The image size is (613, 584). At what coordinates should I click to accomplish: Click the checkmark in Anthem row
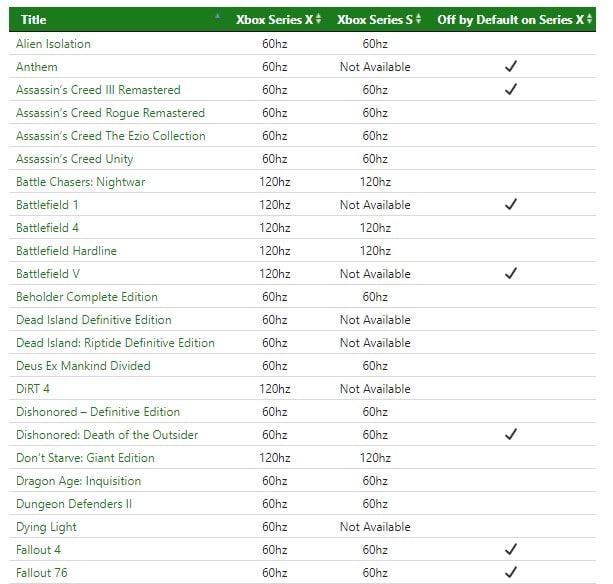point(511,66)
